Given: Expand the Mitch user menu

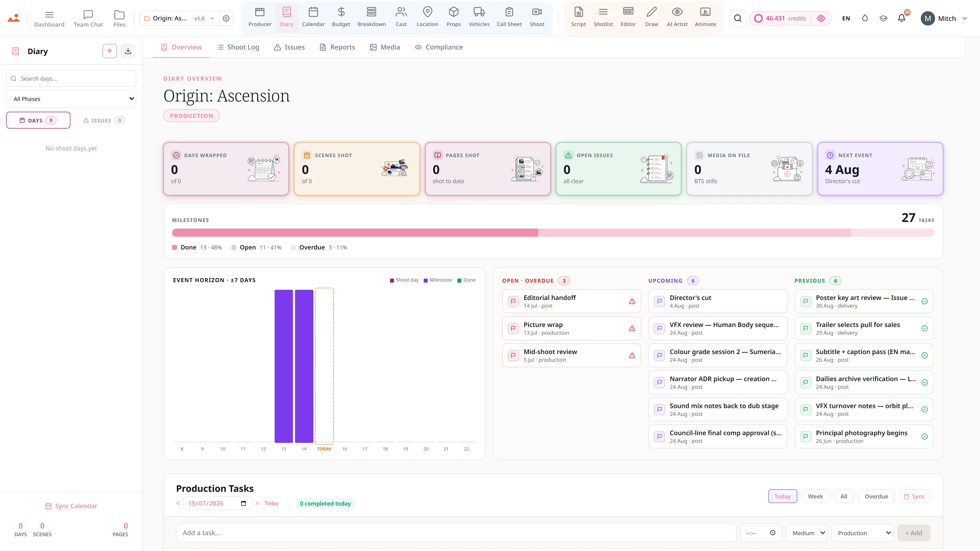Looking at the screenshot, I should point(944,18).
